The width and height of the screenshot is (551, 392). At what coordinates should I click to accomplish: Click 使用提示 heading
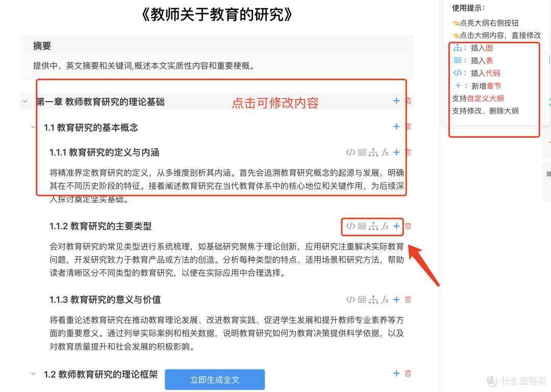point(468,8)
